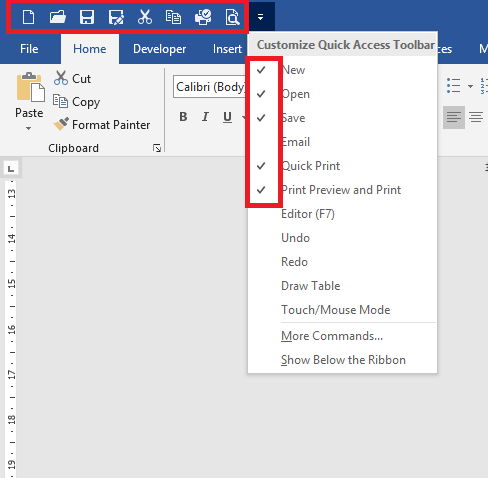
Task: Uncheck Open in the customize menu
Action: click(342, 94)
